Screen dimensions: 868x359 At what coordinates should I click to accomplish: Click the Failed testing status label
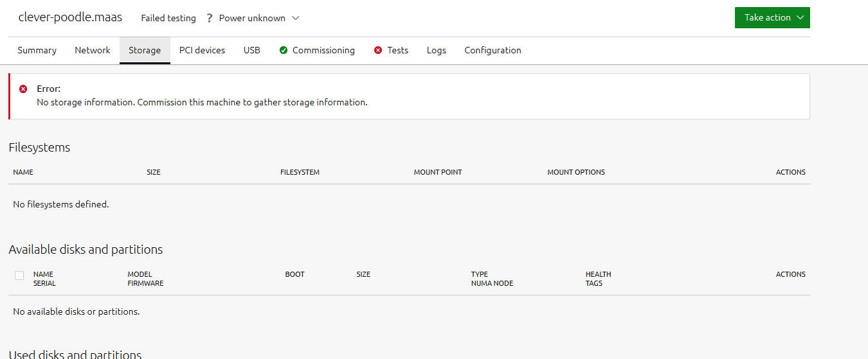pos(168,18)
